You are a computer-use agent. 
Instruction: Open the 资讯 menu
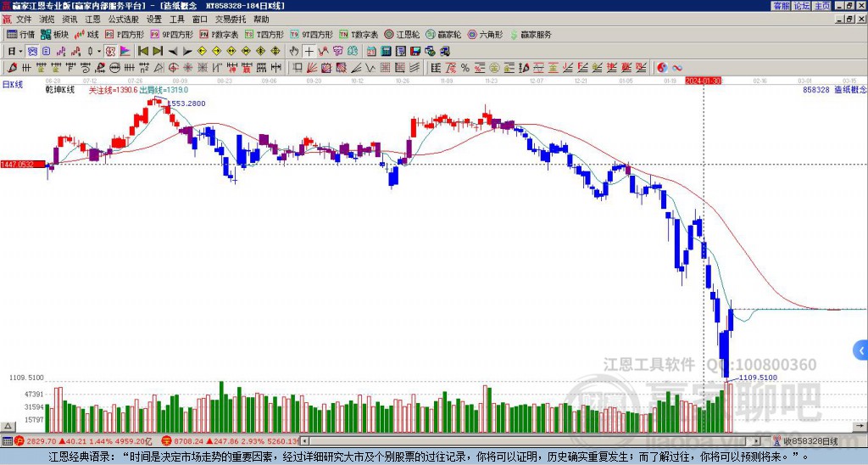click(x=70, y=20)
